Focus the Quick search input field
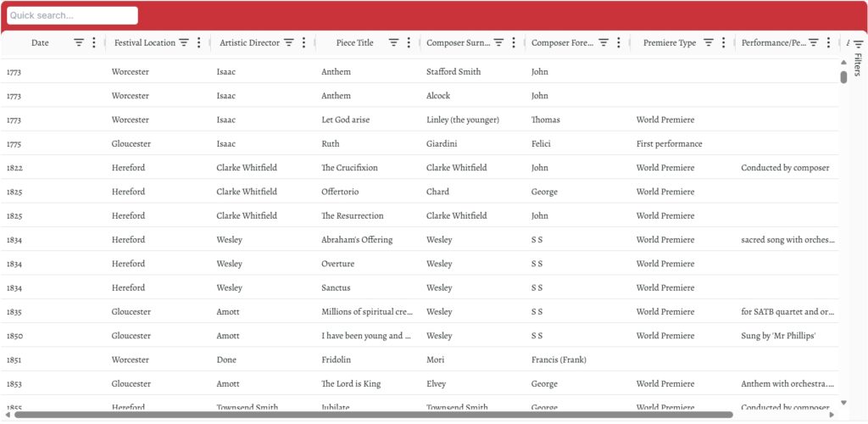The image size is (868, 424). (72, 15)
